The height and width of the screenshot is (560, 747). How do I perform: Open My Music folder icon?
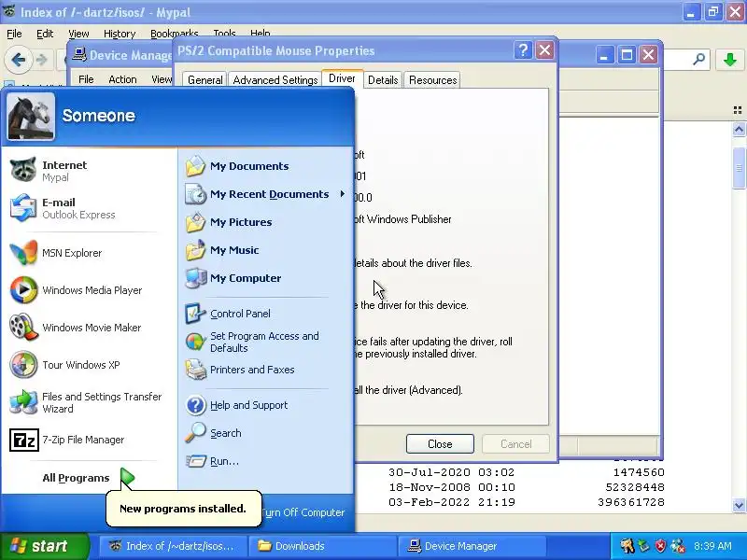pyautogui.click(x=195, y=250)
